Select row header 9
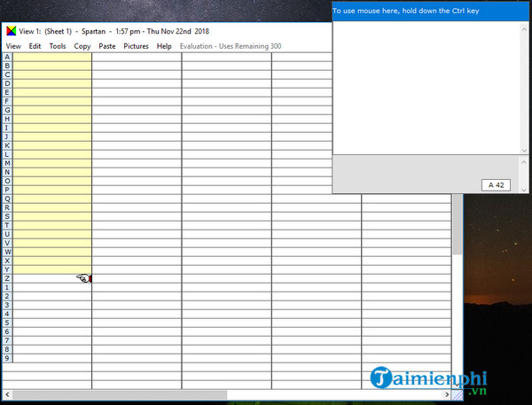Viewport: 532px width, 405px height. click(x=8, y=358)
